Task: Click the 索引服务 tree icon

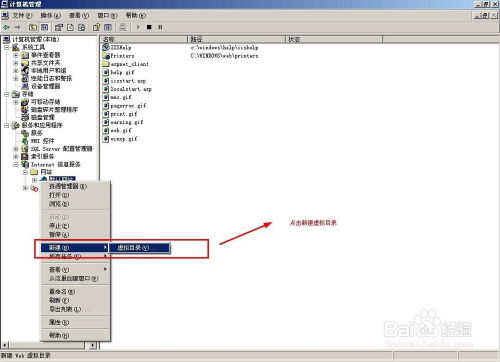Action: tap(25, 156)
